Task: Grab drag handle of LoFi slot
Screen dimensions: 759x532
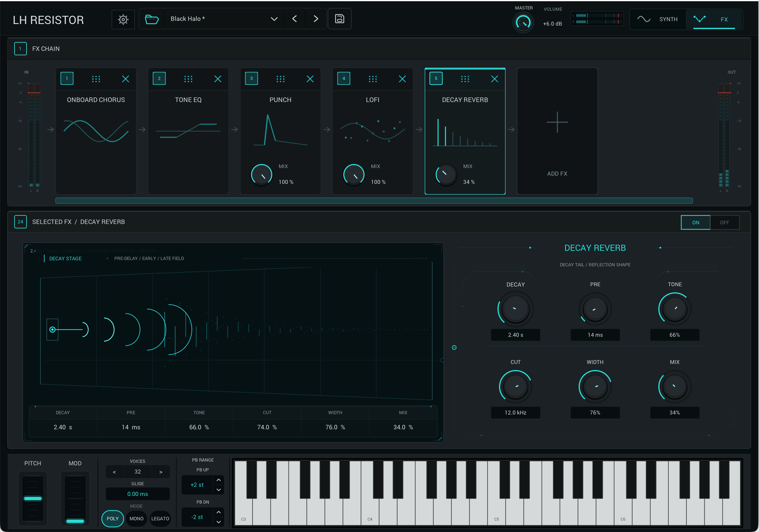Action: pos(373,79)
